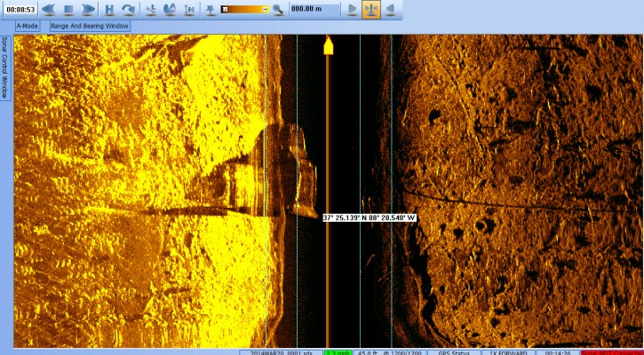Image resolution: width=644 pixels, height=355 pixels.
Task: Open the Range And Bearing Window tab
Action: click(x=89, y=26)
